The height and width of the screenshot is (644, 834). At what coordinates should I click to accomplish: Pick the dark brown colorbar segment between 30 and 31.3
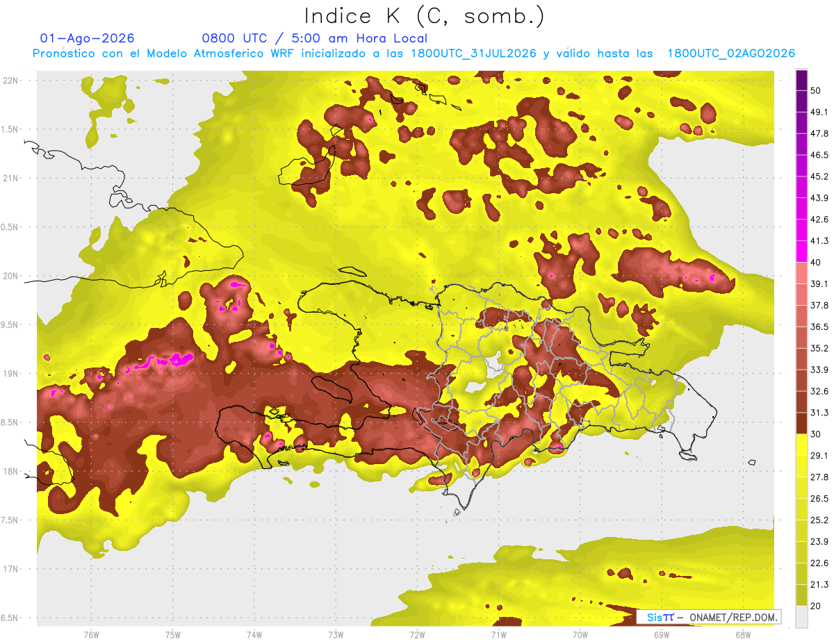click(x=801, y=424)
